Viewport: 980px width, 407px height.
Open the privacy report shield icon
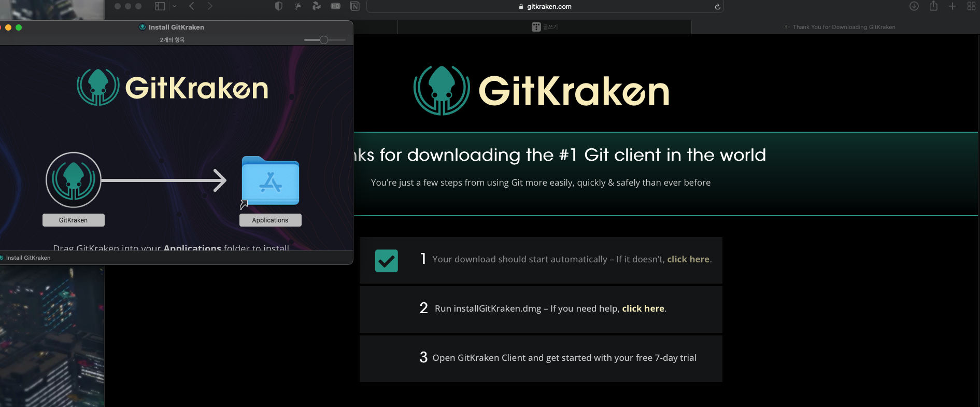click(279, 6)
